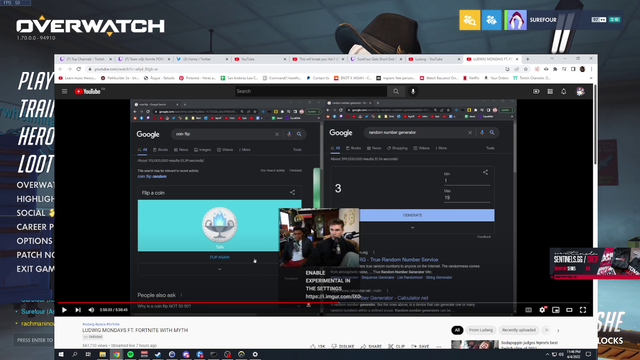Go back with the browser back arrow
This screenshot has width=640, height=360.
(x=61, y=69)
